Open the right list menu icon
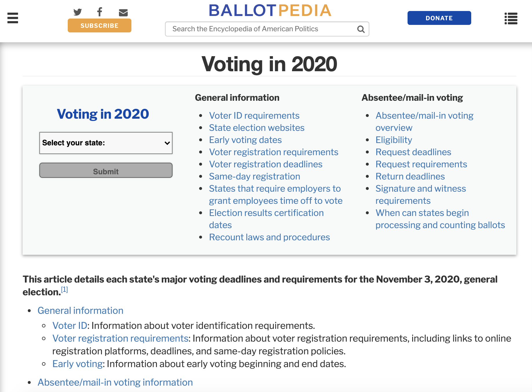The width and height of the screenshot is (532, 392). 511,18
